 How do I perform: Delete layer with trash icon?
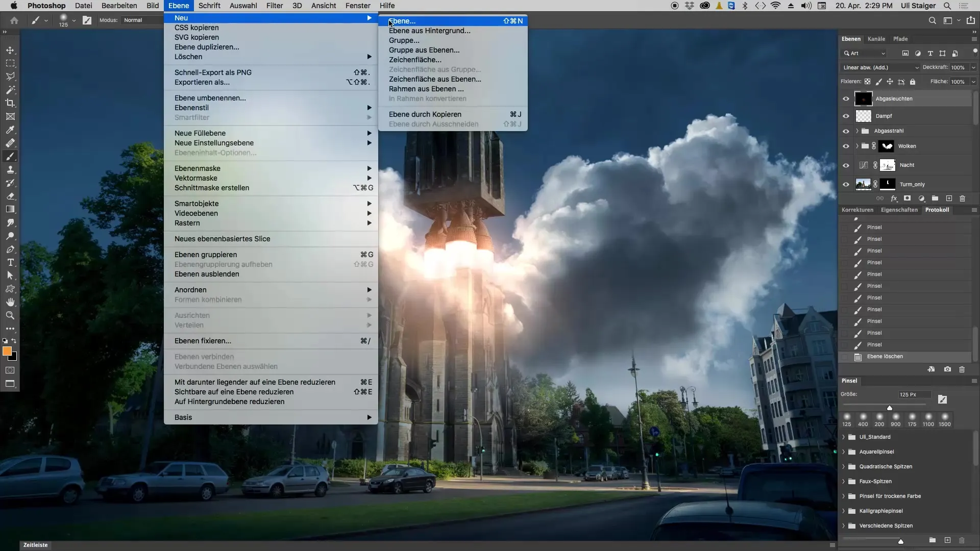pos(963,198)
